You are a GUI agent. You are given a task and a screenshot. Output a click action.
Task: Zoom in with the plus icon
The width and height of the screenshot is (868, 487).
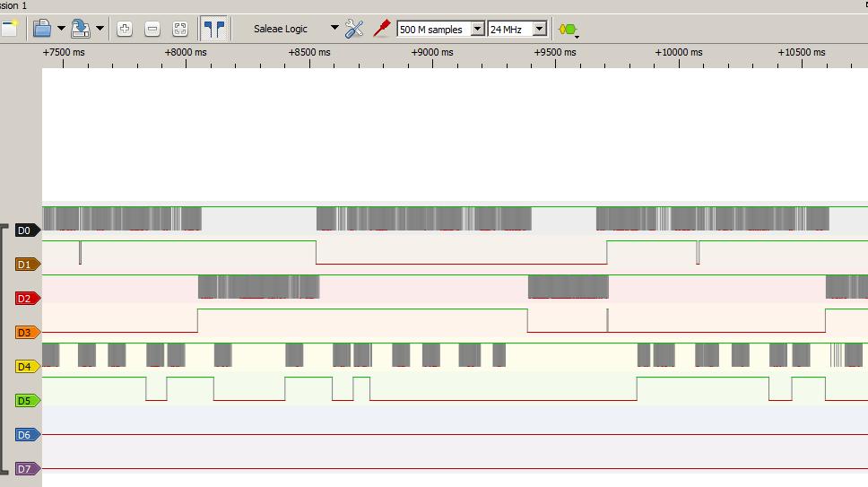pos(125,29)
